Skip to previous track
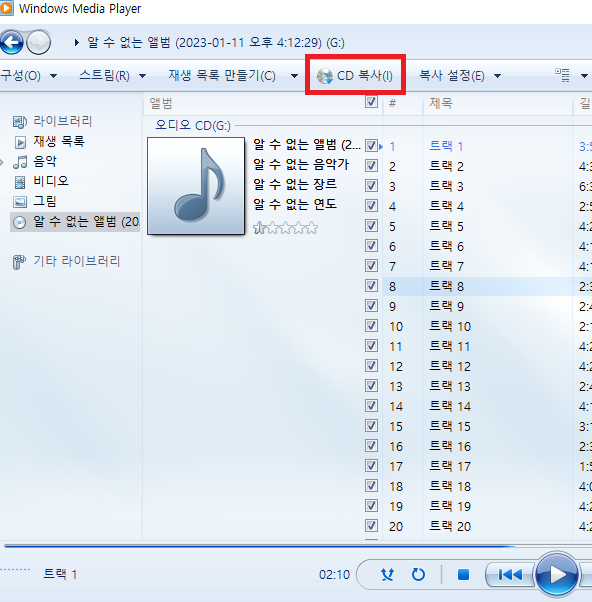Screen dimensions: 592x602 pos(510,575)
